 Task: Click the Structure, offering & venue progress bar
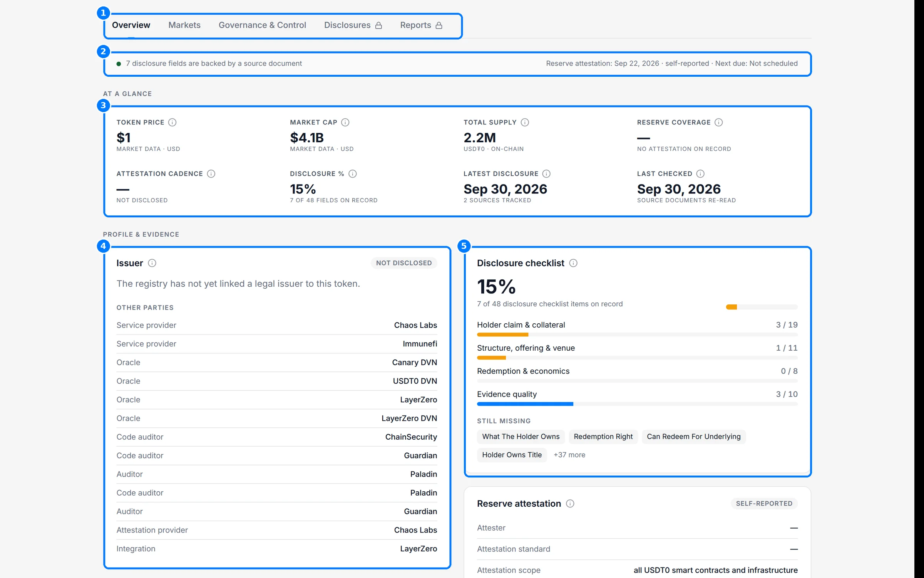coord(637,358)
